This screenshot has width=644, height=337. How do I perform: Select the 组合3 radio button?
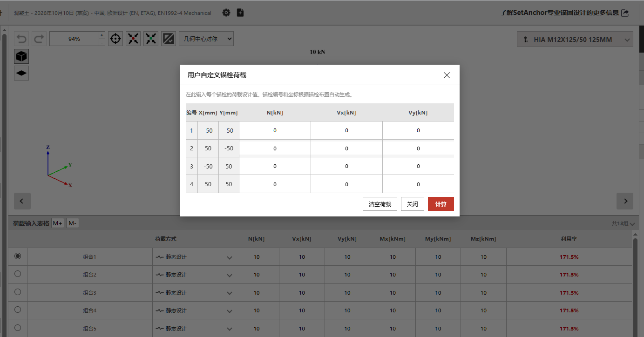click(x=18, y=292)
